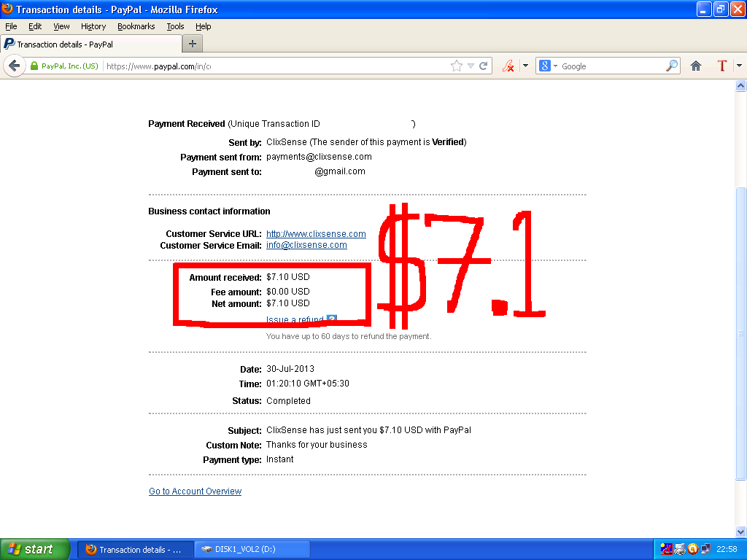Open the Tools menu
Image resolution: width=747 pixels, height=560 pixels.
(175, 26)
